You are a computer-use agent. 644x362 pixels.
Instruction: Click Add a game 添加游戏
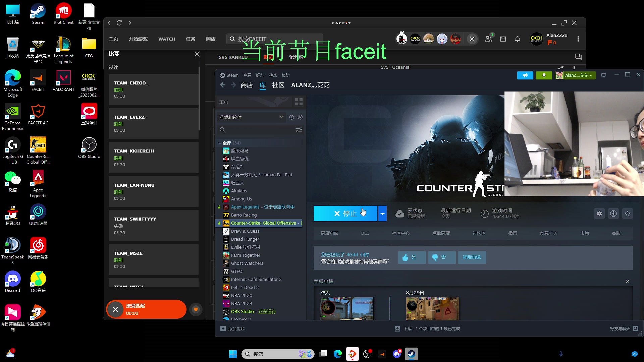coord(233,329)
